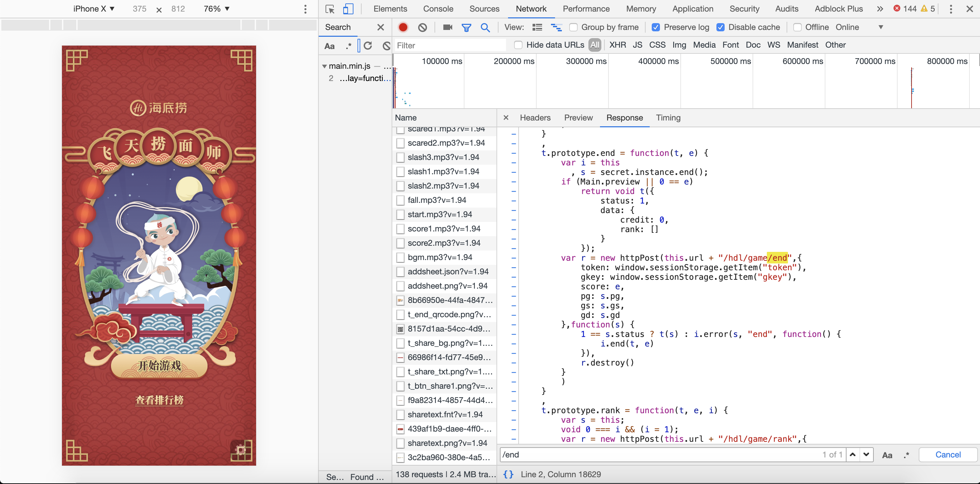Click the refresh search results icon

tap(368, 46)
